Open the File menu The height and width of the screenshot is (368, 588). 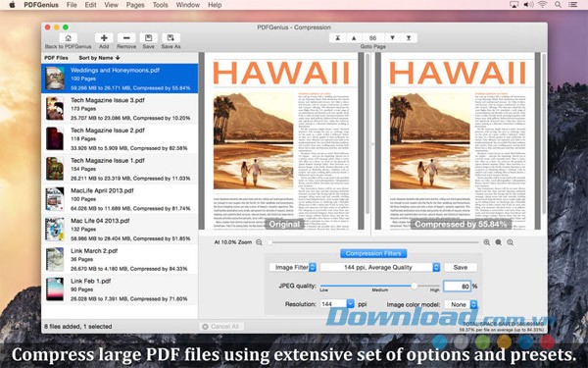72,5
